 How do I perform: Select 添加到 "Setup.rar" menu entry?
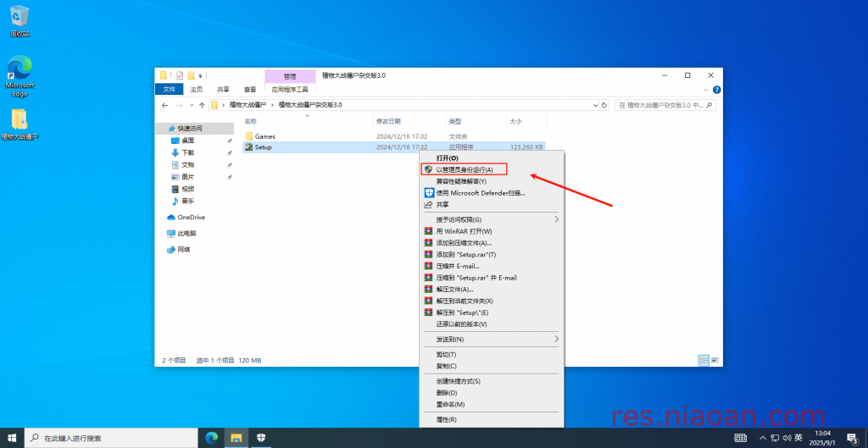click(492, 254)
